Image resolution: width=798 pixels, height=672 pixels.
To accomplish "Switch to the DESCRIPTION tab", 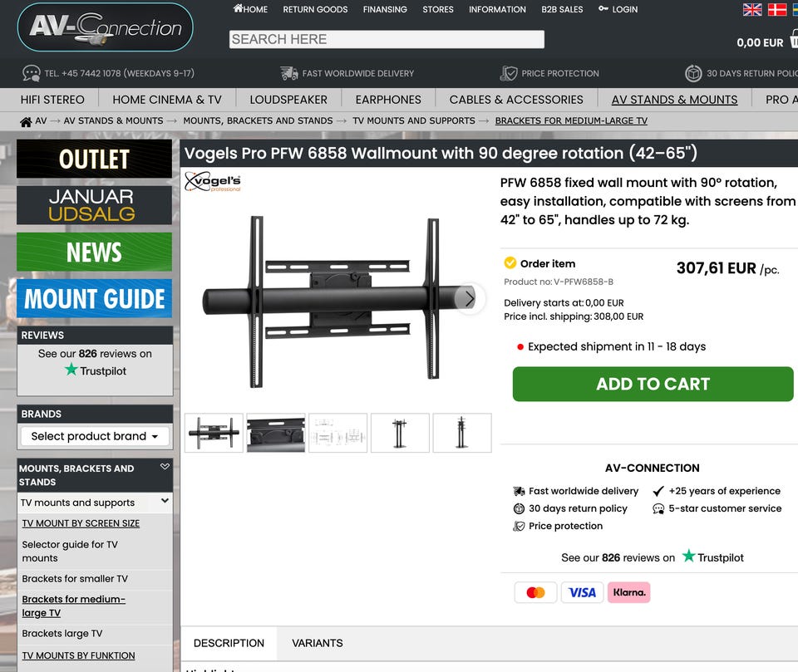I will [229, 643].
